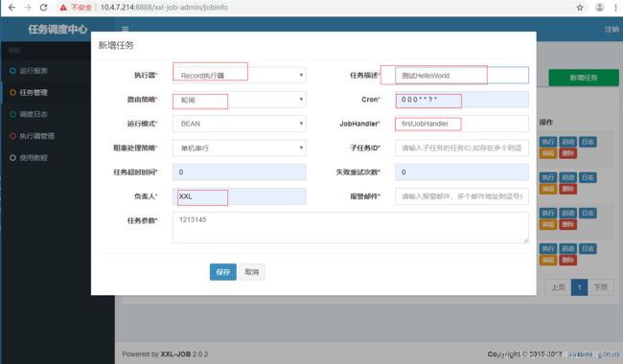
Task: Focus the address bar URL
Action: [x=164, y=7]
